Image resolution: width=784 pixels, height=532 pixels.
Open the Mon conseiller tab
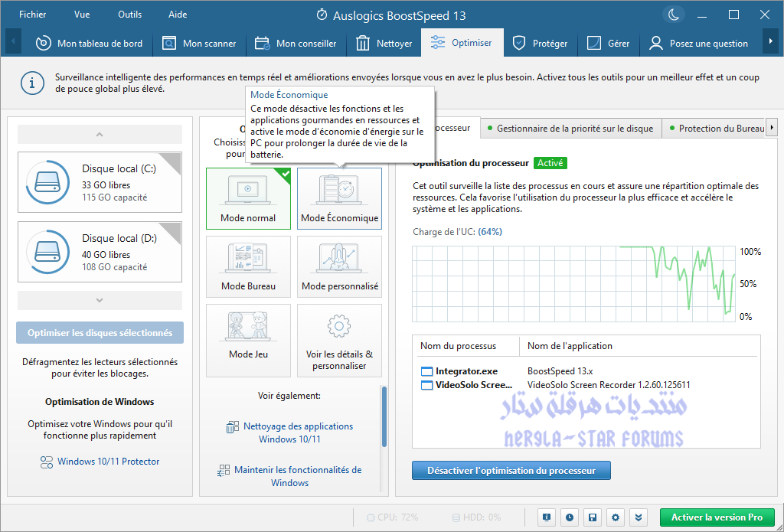[x=296, y=44]
